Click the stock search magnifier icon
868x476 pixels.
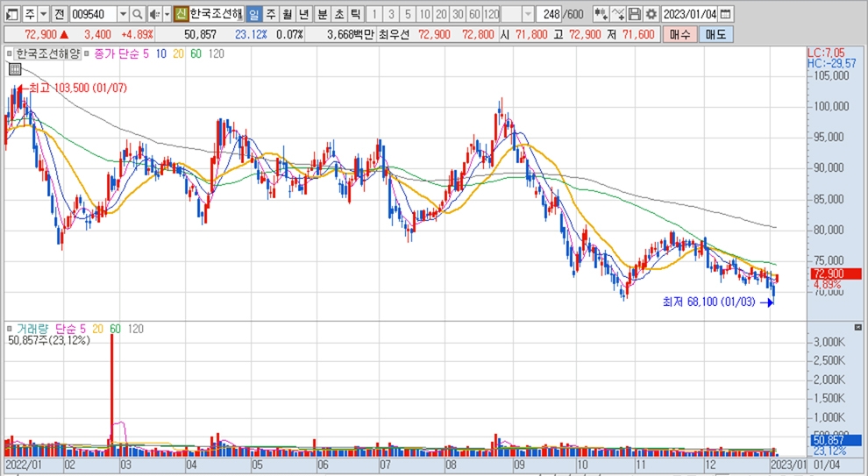[x=138, y=14]
